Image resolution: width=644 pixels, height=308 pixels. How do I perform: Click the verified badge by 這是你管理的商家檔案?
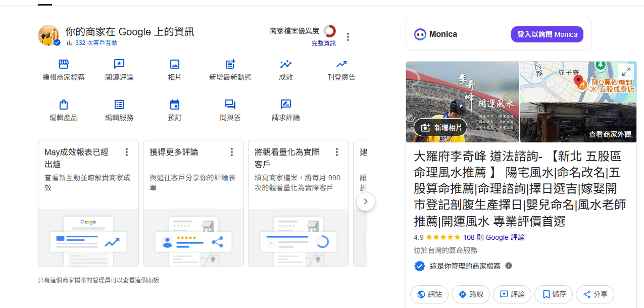[419, 266]
